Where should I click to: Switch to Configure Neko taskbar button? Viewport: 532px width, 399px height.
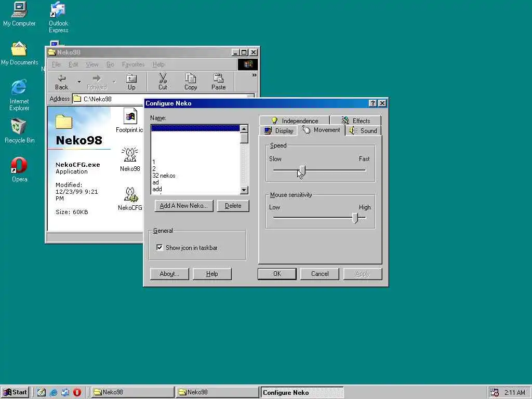[302, 392]
